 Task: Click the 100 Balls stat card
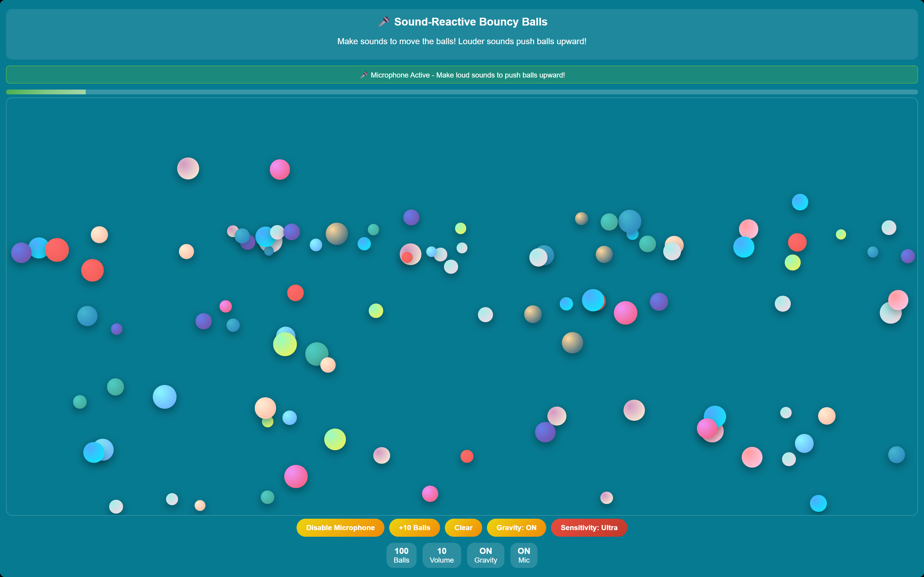click(401, 555)
